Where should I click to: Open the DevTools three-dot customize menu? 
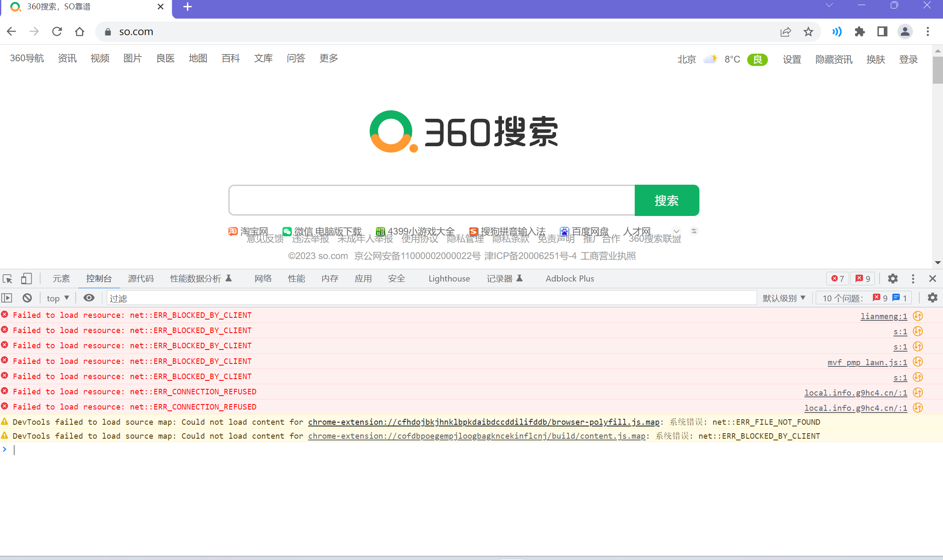913,279
